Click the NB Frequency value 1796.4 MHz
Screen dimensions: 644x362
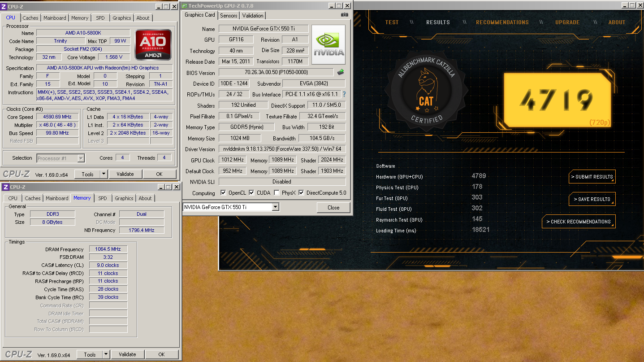[142, 230]
